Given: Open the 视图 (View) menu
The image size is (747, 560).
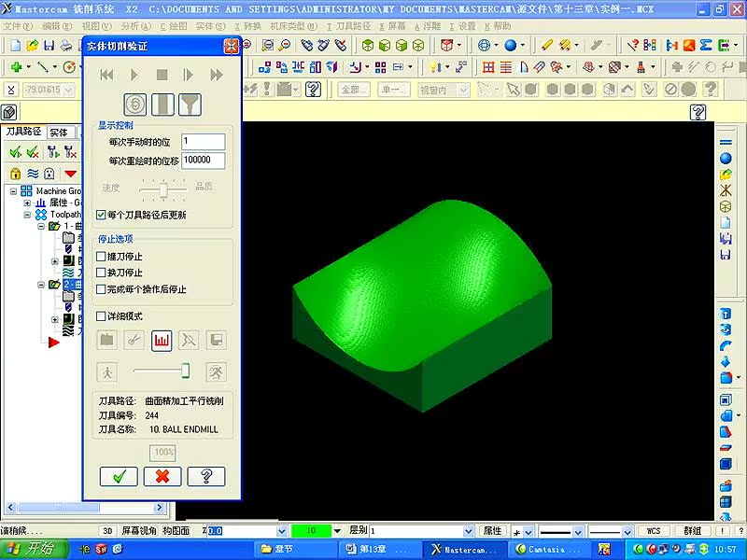Looking at the screenshot, I should pyautogui.click(x=97, y=26).
